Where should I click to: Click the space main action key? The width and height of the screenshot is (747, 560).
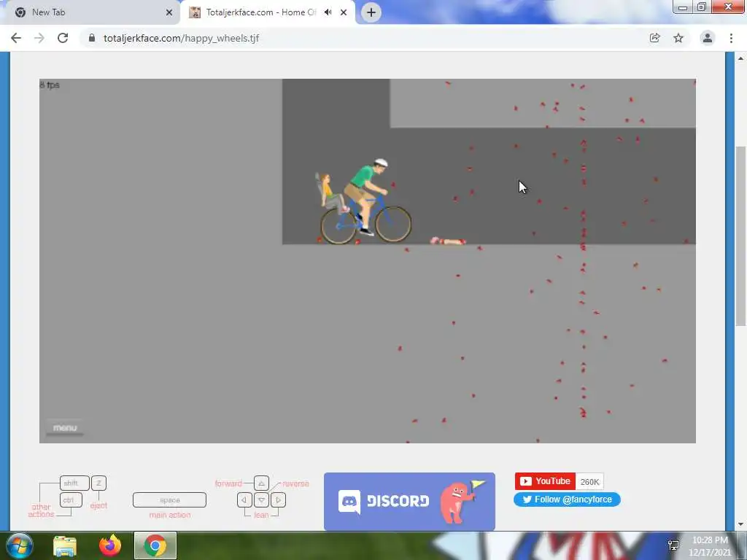coord(169,500)
